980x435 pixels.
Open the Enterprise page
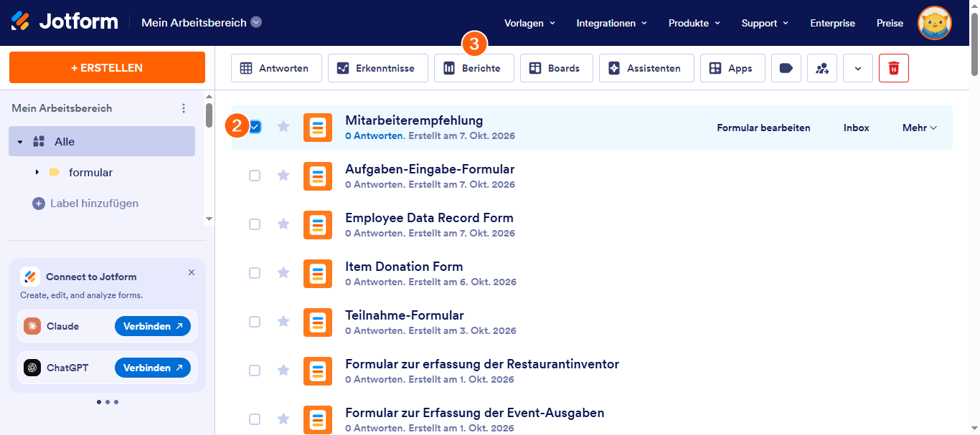(x=832, y=23)
